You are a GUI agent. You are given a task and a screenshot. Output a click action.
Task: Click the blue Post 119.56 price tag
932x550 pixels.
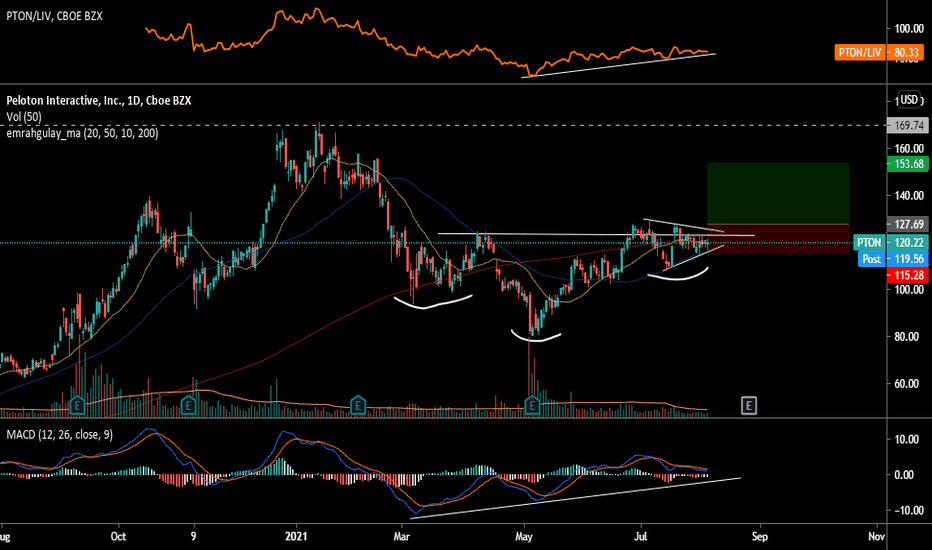pyautogui.click(x=893, y=259)
